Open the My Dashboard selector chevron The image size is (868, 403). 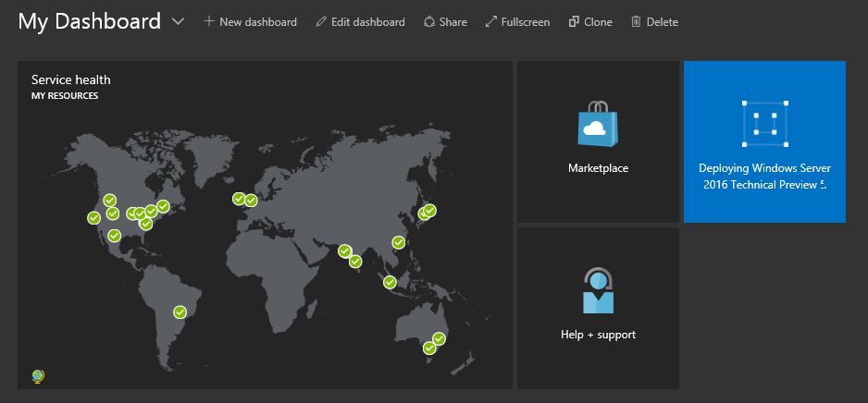tap(178, 22)
